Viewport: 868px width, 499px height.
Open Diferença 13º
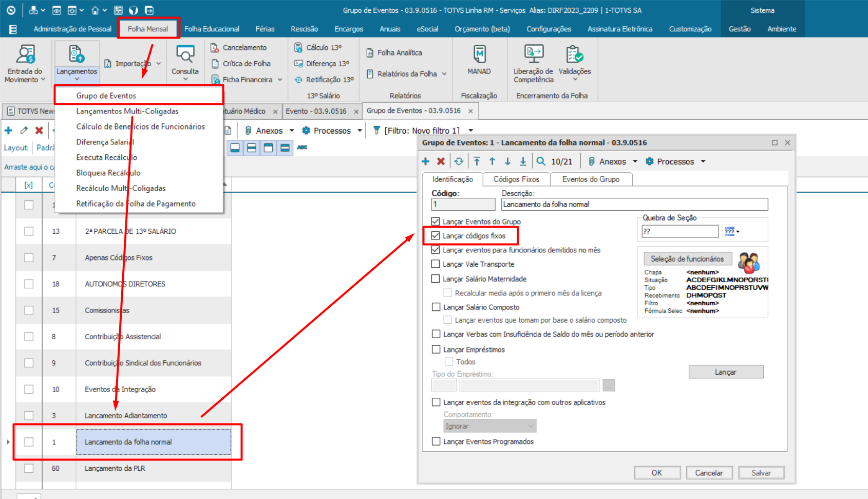click(x=322, y=63)
